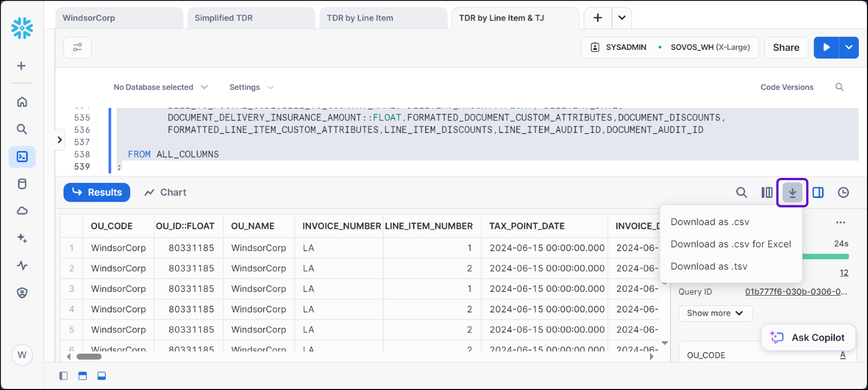Click the Share button
Viewport: 868px width, 390px height.
(786, 48)
